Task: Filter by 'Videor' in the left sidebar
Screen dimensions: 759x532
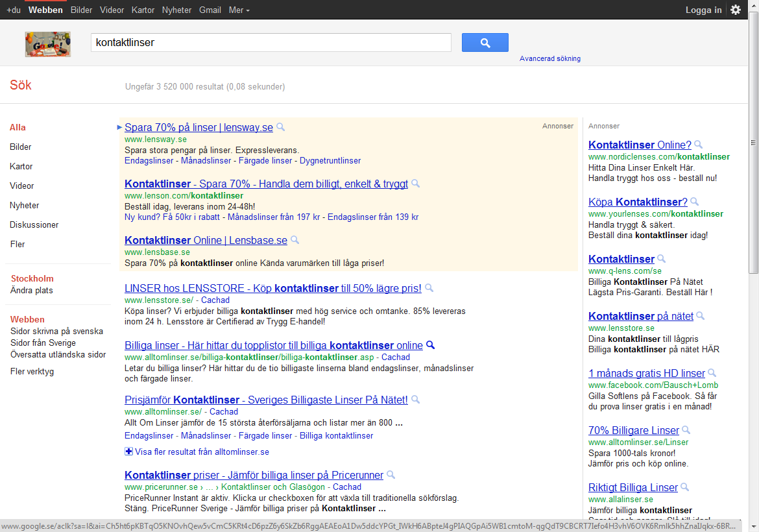Action: point(22,186)
